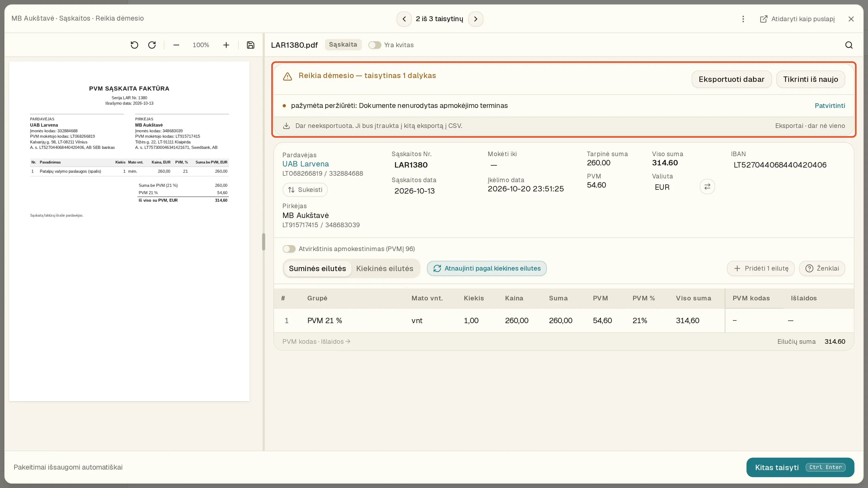Open 'Atidaryti kaip puslapį'
This screenshot has height=488, width=868.
click(x=797, y=19)
